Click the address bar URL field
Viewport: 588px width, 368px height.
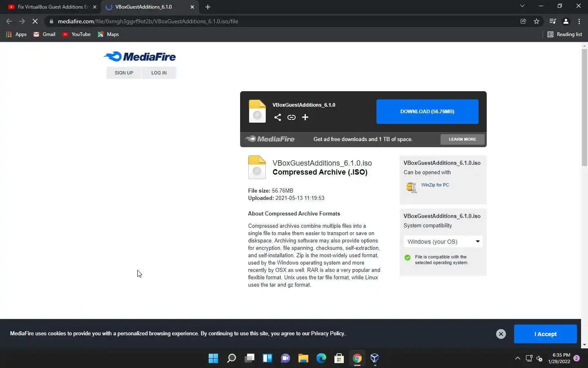pyautogui.click(x=282, y=21)
